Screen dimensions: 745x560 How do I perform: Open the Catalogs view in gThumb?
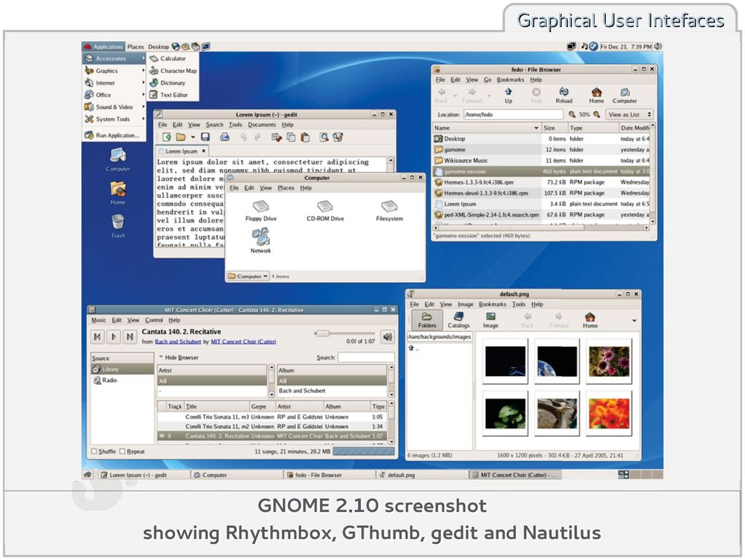pos(459,320)
